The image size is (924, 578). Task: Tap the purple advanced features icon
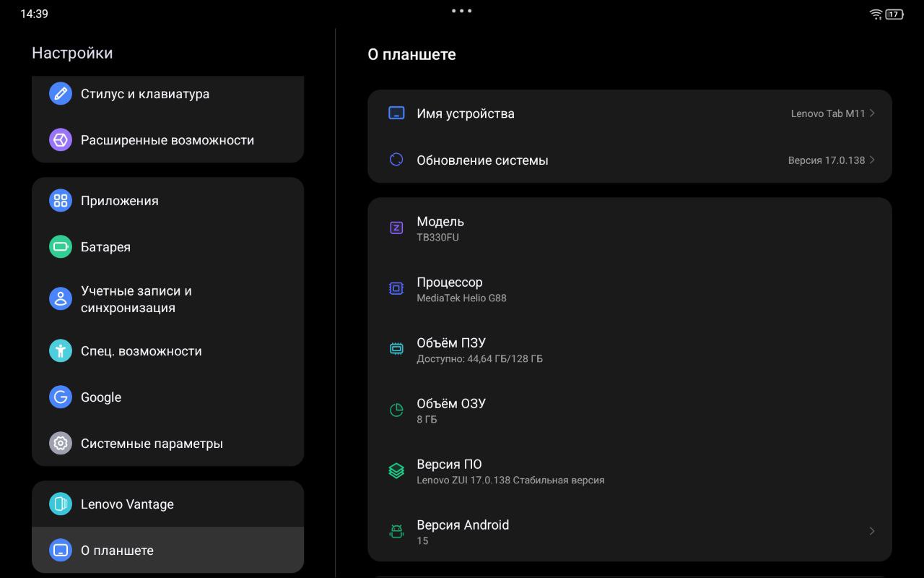click(61, 139)
